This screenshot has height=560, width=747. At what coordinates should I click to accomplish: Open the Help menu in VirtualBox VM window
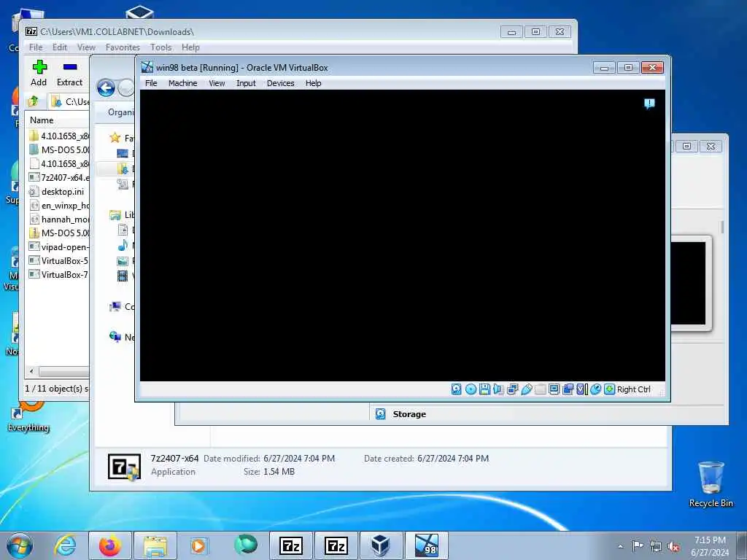coord(313,83)
